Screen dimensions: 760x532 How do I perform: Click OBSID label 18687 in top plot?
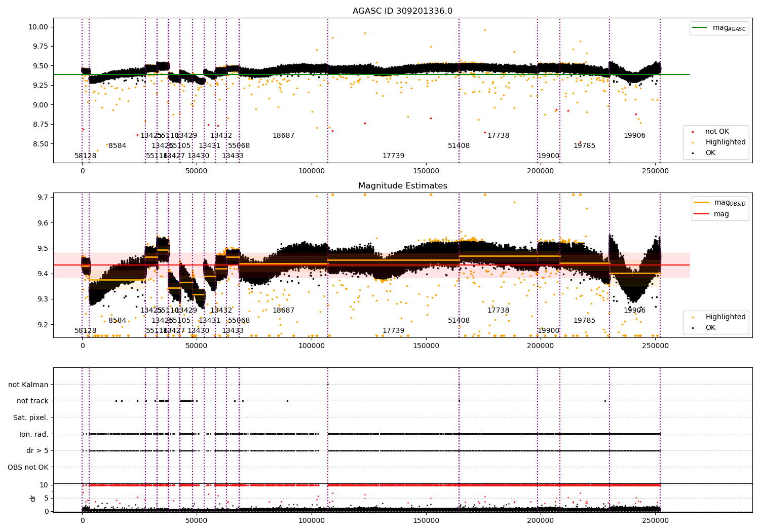pos(284,136)
